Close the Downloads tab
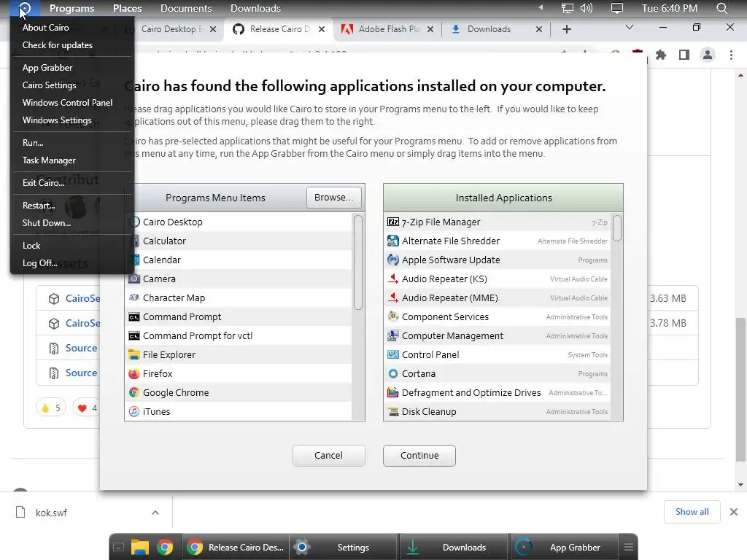The height and width of the screenshot is (560, 747). point(539,29)
